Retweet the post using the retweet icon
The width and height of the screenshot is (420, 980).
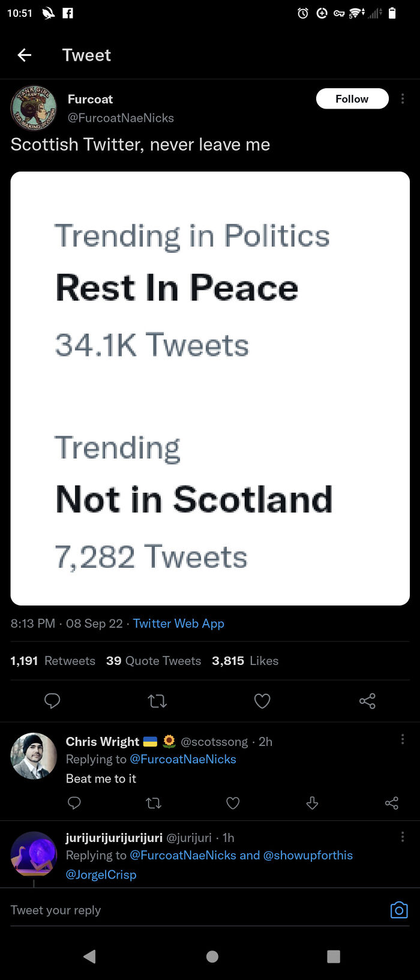point(157,701)
